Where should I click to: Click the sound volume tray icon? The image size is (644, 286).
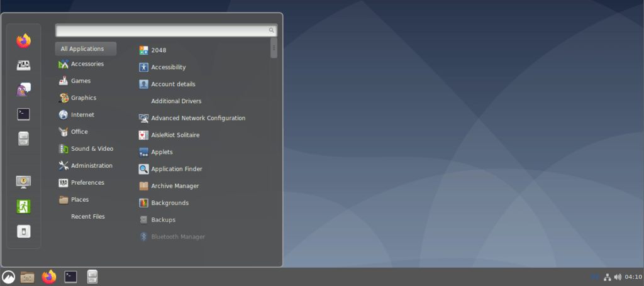[618, 277]
